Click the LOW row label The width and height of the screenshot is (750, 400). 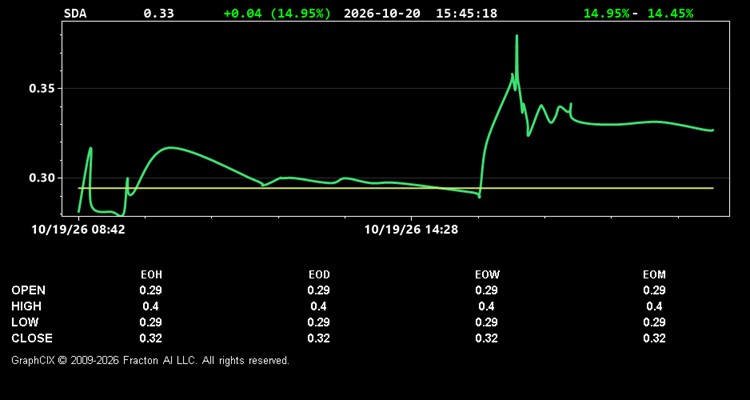point(25,322)
